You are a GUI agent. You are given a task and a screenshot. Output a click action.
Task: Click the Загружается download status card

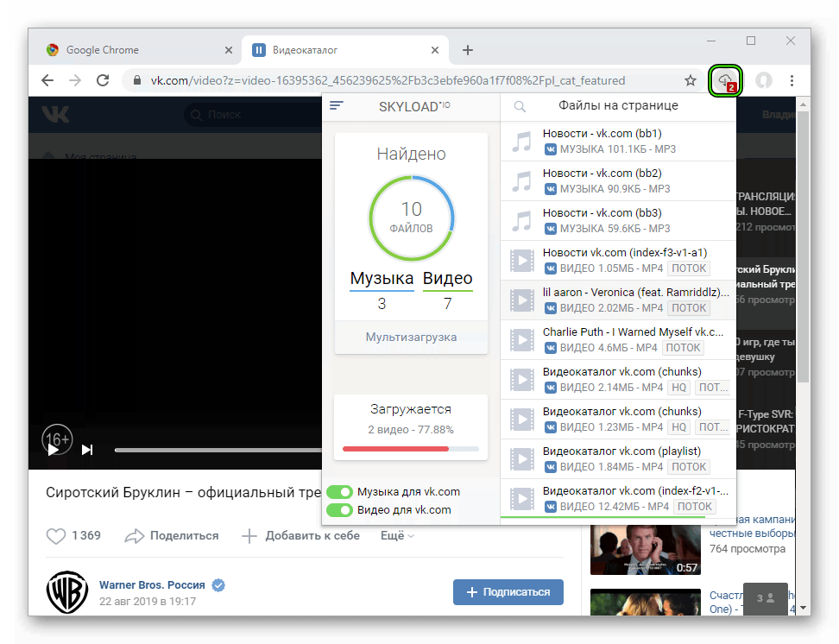point(411,427)
